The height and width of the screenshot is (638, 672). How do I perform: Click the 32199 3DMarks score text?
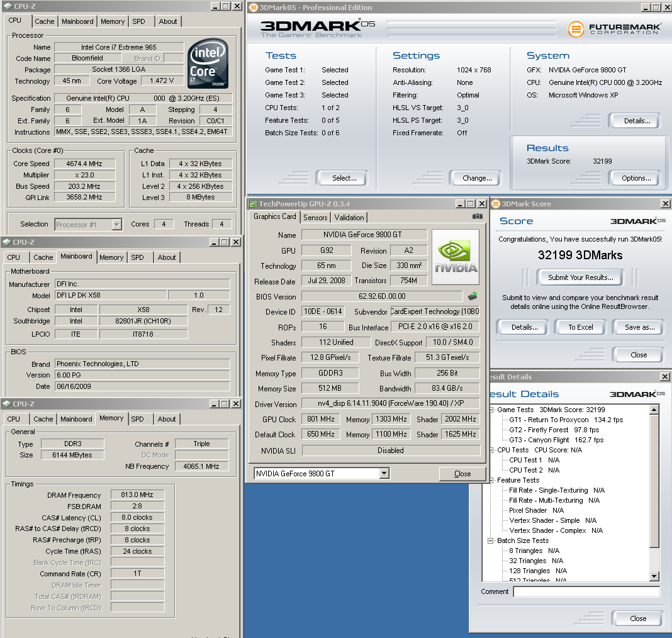[580, 255]
